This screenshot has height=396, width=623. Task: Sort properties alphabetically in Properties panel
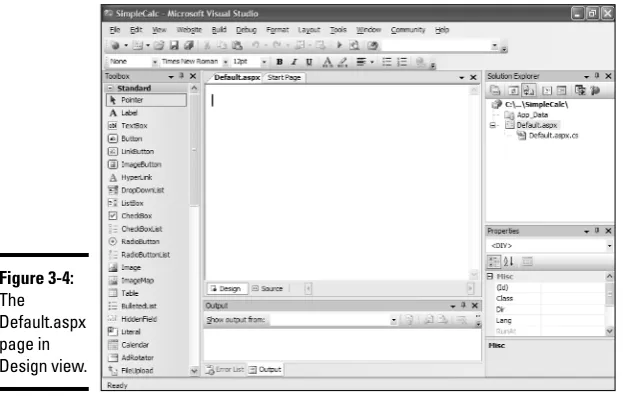[x=509, y=262]
